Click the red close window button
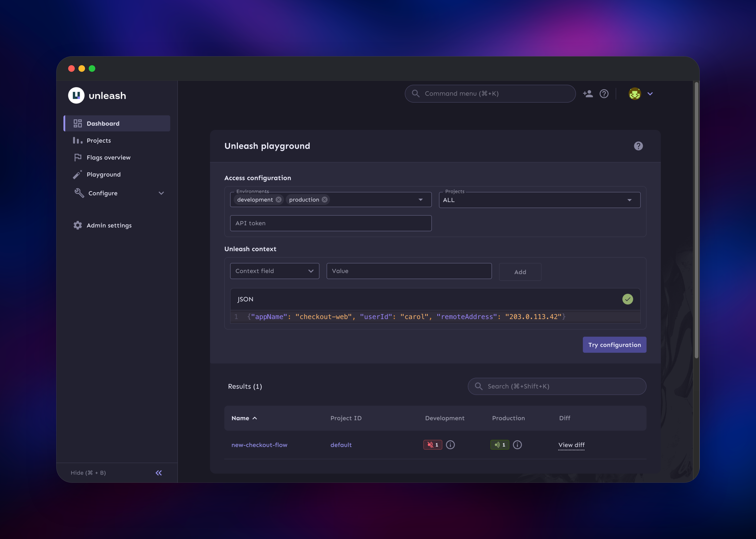The width and height of the screenshot is (756, 539). (x=71, y=68)
